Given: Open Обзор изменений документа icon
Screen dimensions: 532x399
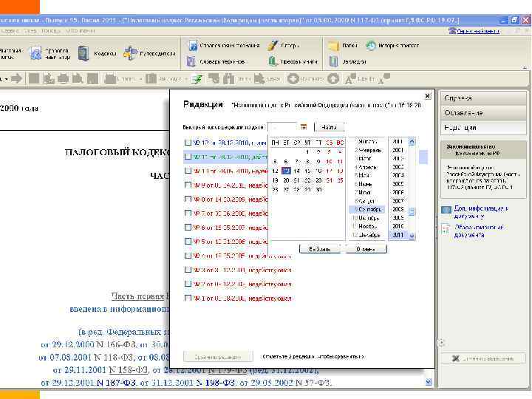Looking at the screenshot, I should tap(446, 228).
